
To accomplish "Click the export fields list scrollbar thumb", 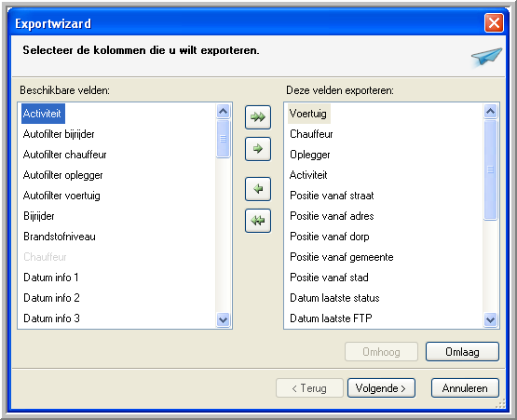I will pos(490,169).
